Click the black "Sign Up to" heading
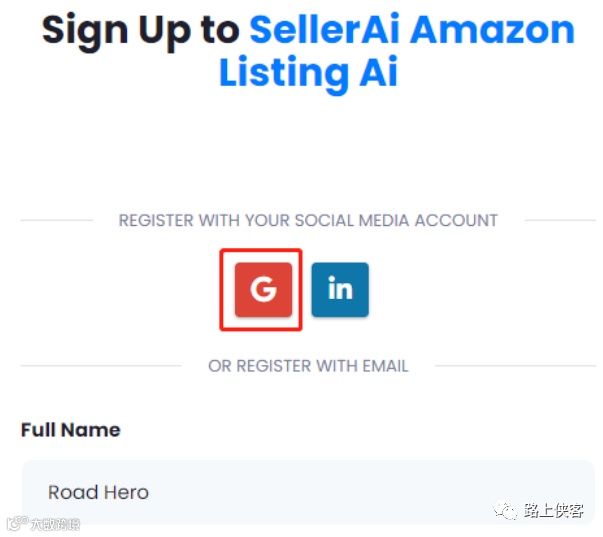The height and width of the screenshot is (537, 603). pos(140,30)
